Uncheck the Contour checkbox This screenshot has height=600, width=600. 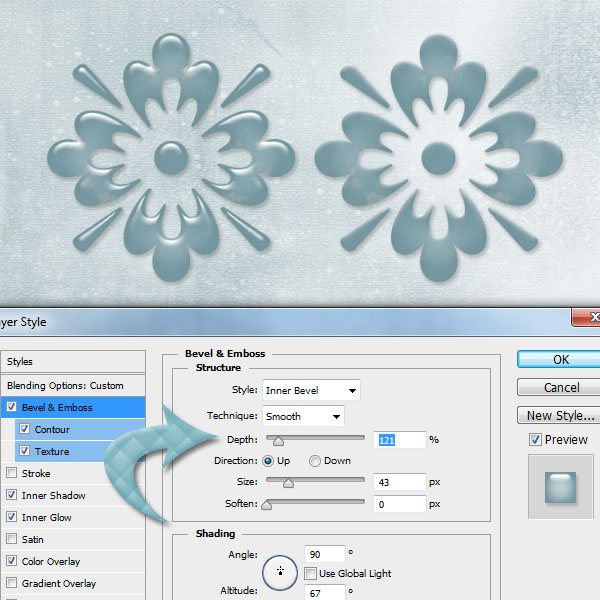point(24,429)
